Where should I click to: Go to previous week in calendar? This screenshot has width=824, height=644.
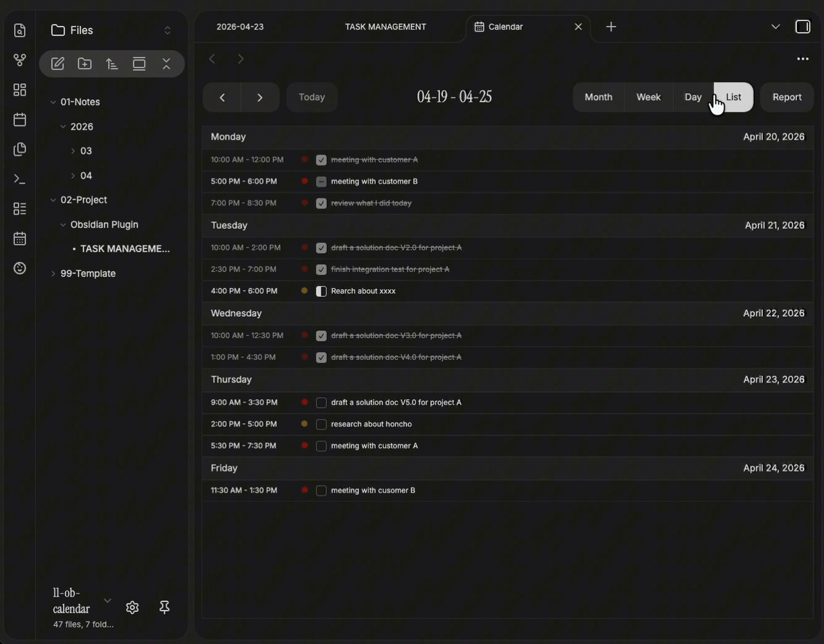(222, 97)
